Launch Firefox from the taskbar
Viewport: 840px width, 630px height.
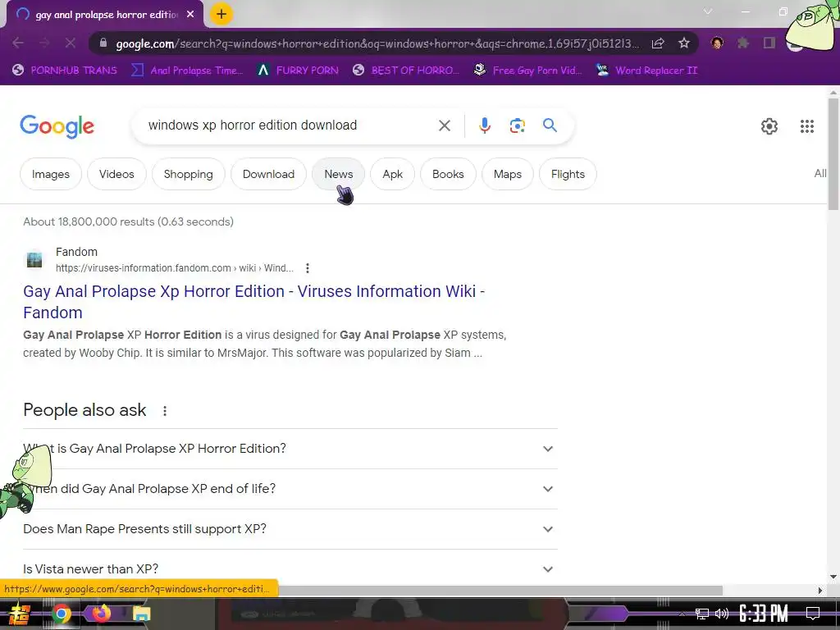[101, 614]
